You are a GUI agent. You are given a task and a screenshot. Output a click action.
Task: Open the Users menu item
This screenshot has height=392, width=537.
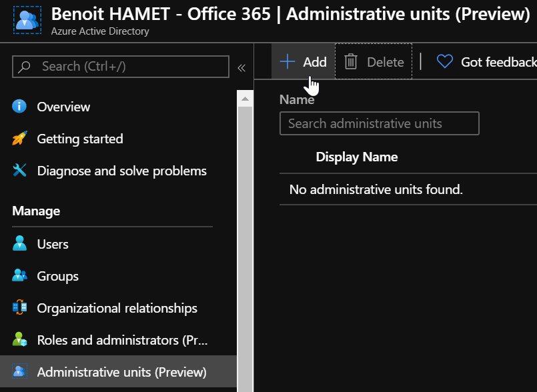click(x=53, y=244)
